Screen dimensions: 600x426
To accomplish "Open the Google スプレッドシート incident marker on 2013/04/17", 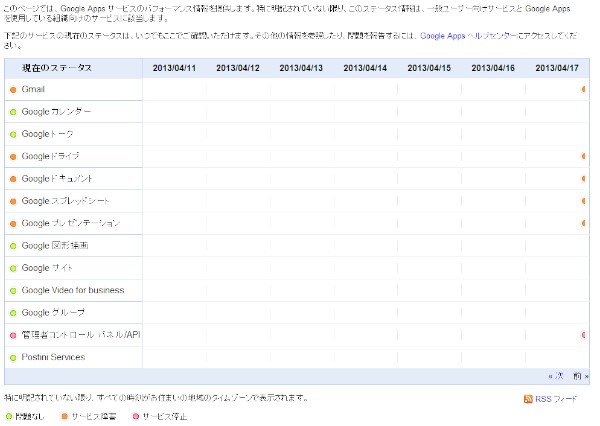I will click(584, 201).
